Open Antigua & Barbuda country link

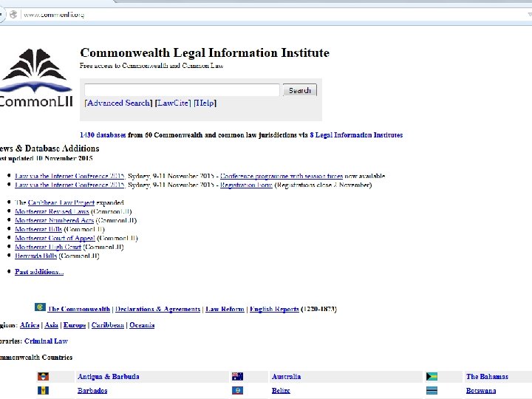pyautogui.click(x=108, y=376)
